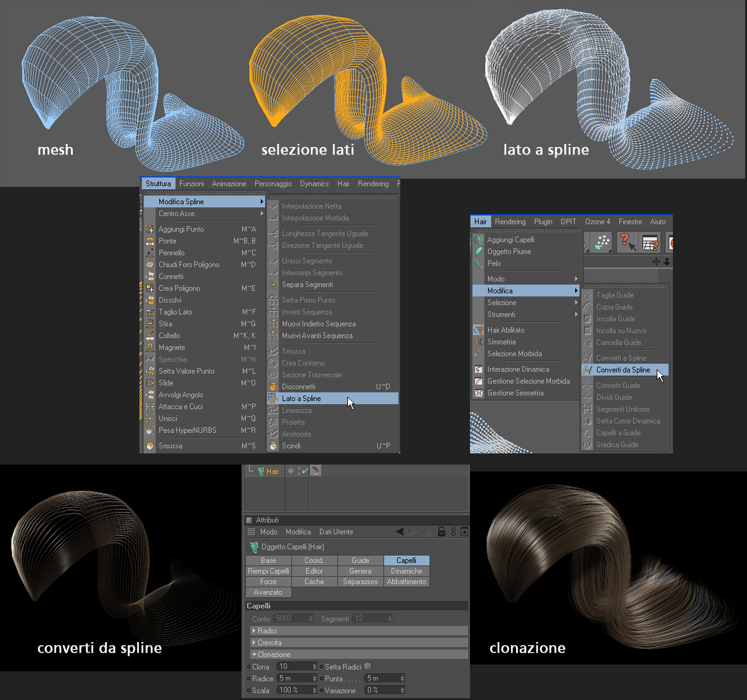This screenshot has width=747, height=700.
Task: Click the Interazione Dinamica icon
Action: tap(479, 369)
